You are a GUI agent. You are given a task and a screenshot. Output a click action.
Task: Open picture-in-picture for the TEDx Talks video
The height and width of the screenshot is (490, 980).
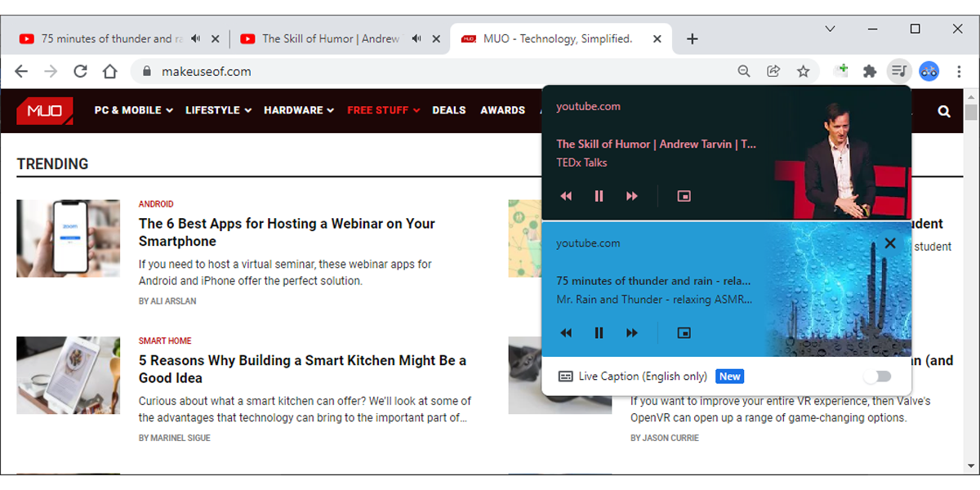pyautogui.click(x=684, y=196)
